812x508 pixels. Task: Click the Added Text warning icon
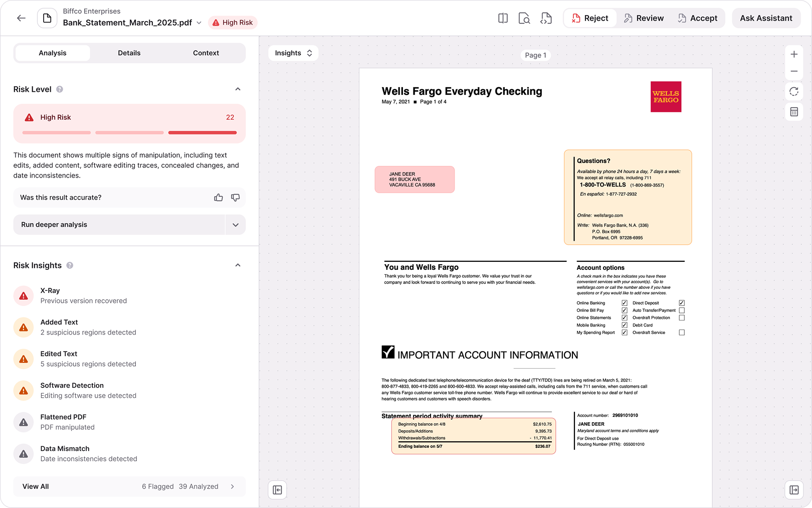coord(24,327)
